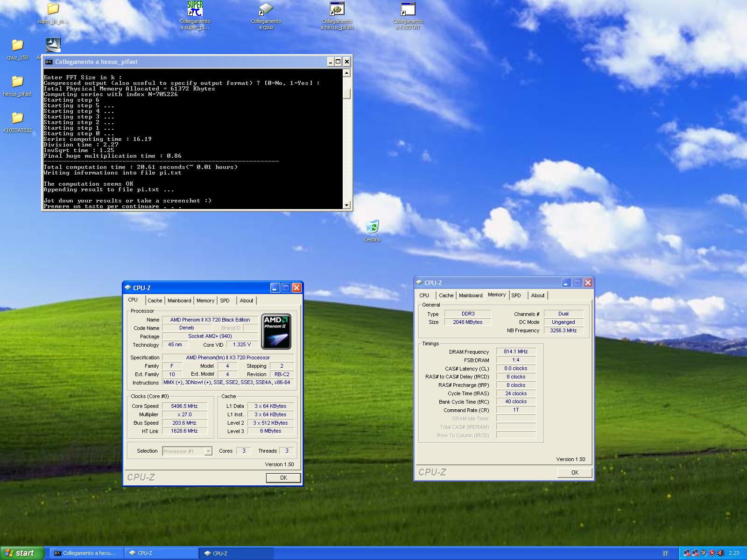Click the IT language indicator on taskbar
Image resolution: width=747 pixels, height=560 pixels.
pyautogui.click(x=665, y=553)
